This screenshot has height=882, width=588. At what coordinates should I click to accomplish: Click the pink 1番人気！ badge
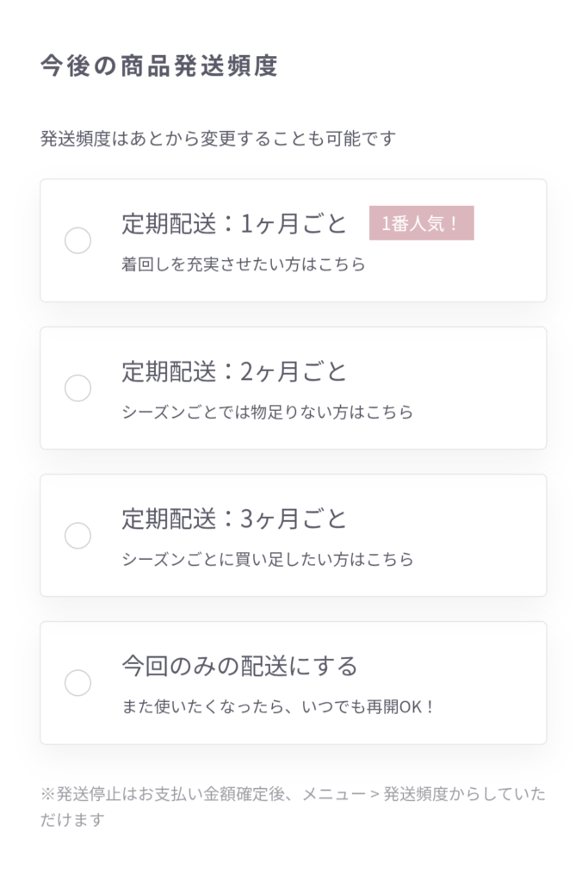421,223
